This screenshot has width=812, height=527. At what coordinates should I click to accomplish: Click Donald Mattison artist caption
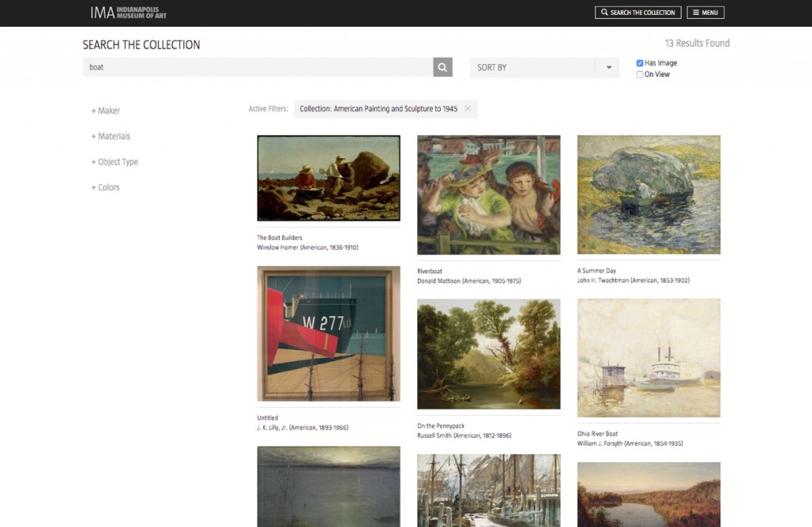tap(469, 281)
